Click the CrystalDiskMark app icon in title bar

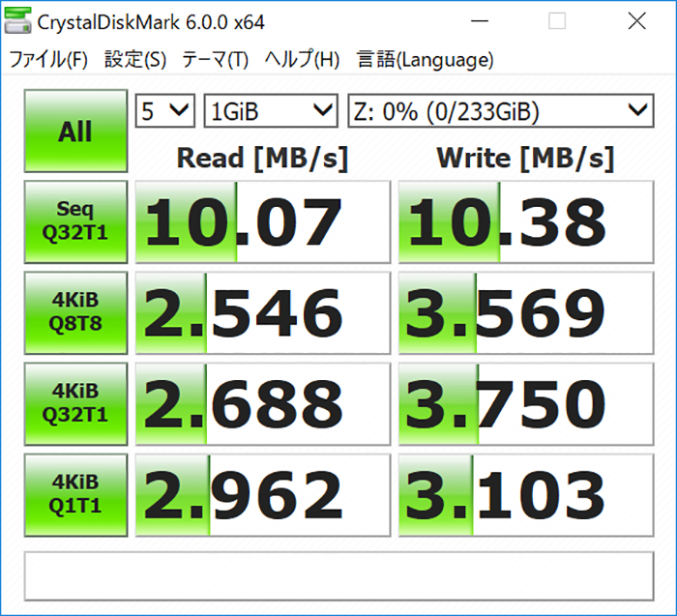pos(19,21)
